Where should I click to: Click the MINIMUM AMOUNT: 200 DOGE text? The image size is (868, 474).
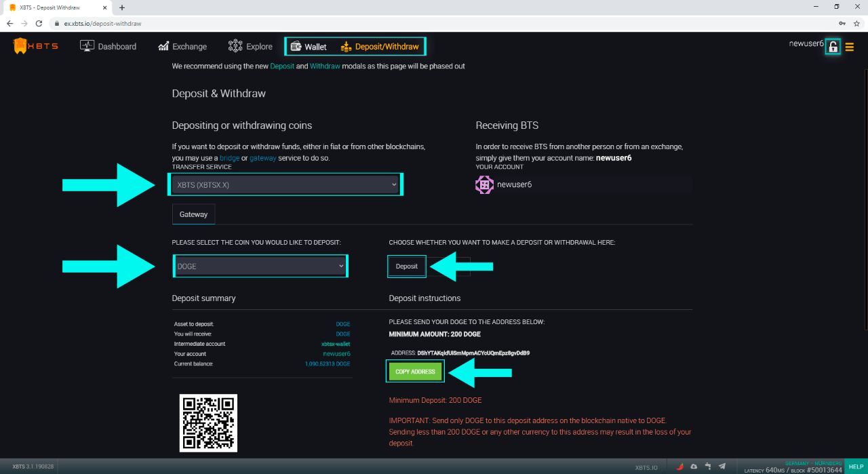click(435, 334)
